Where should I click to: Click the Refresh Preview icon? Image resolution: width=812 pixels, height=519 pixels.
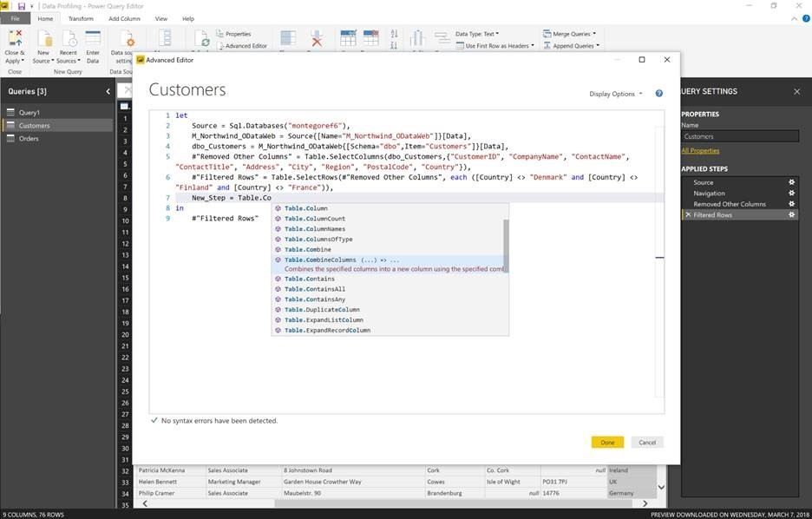coord(201,38)
